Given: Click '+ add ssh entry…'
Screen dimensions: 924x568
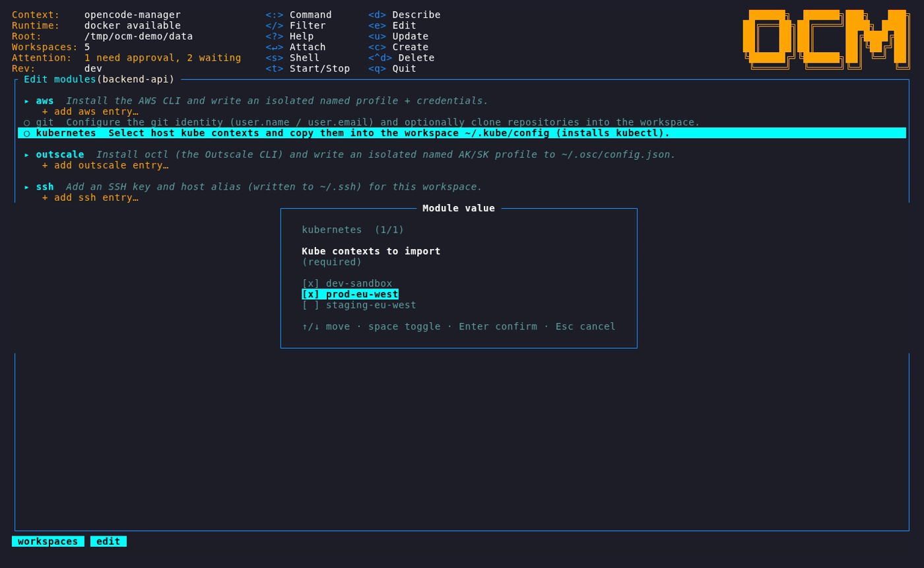Looking at the screenshot, I should (x=90, y=197).
